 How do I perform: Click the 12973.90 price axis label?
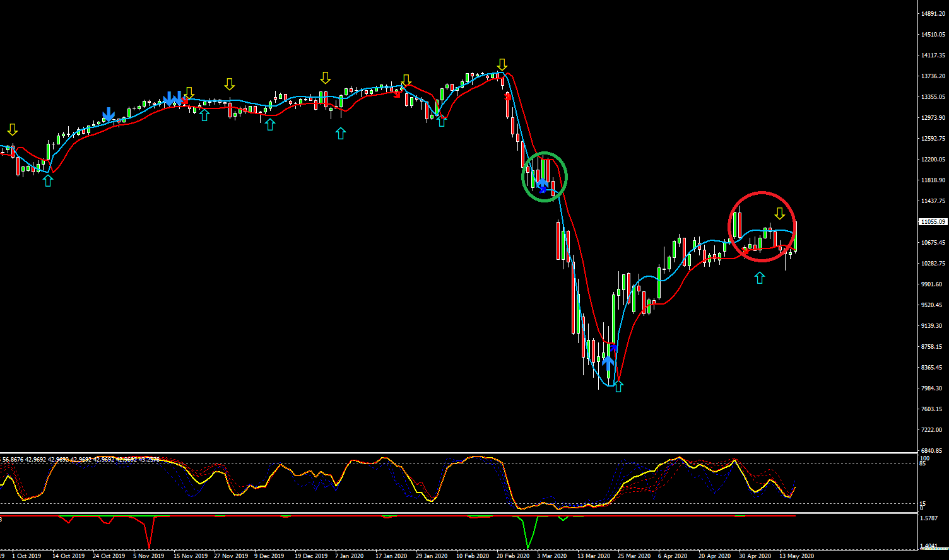[x=933, y=118]
